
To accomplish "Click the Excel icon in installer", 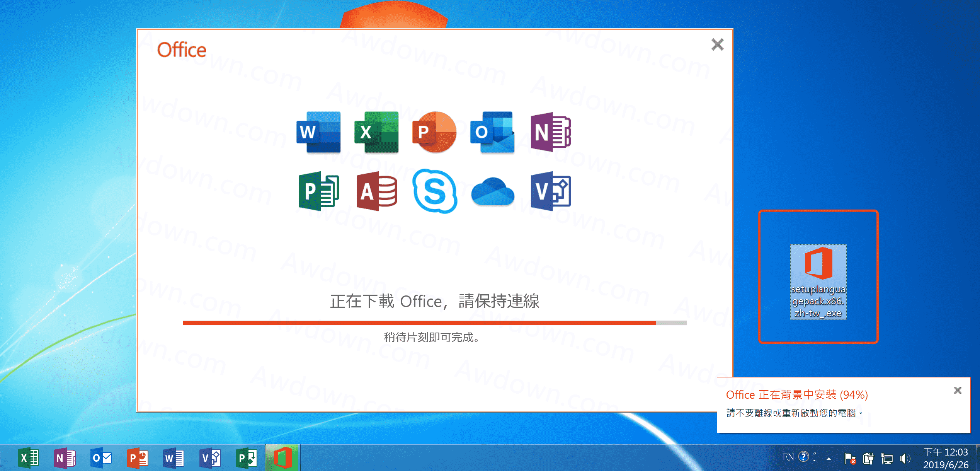I will [x=376, y=132].
